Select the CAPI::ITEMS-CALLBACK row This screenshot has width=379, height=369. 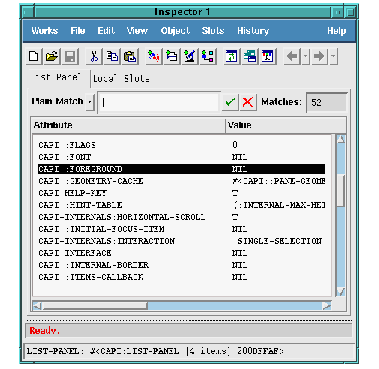[x=181, y=277]
